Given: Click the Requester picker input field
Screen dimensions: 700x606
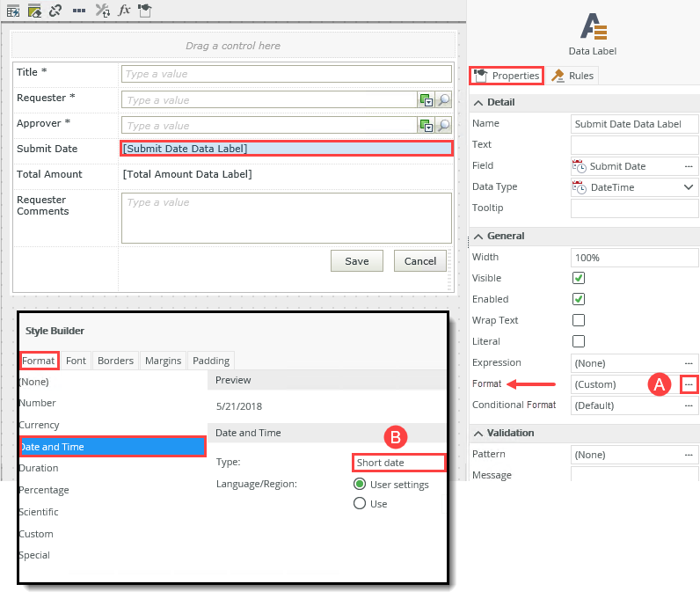Looking at the screenshot, I should point(270,100).
